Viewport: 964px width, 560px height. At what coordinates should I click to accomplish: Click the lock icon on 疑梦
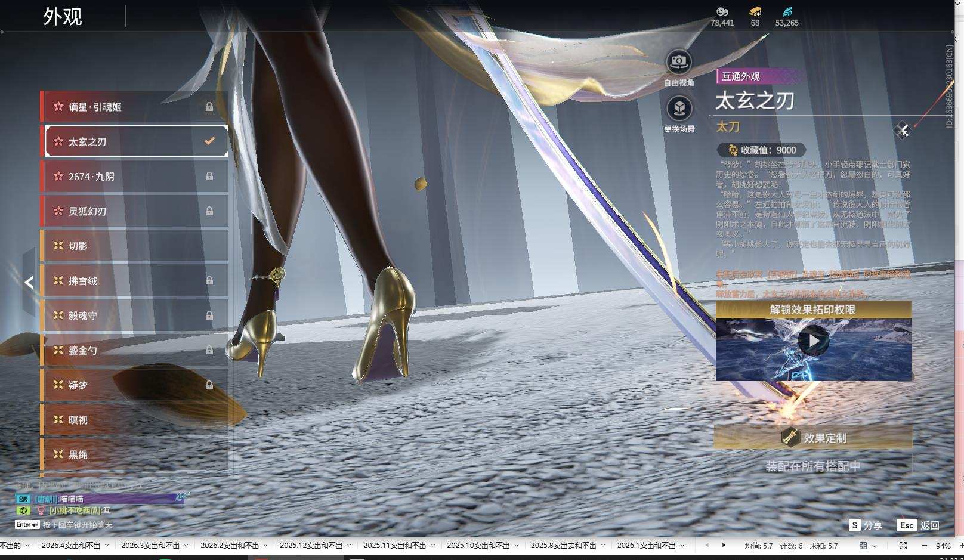click(209, 385)
